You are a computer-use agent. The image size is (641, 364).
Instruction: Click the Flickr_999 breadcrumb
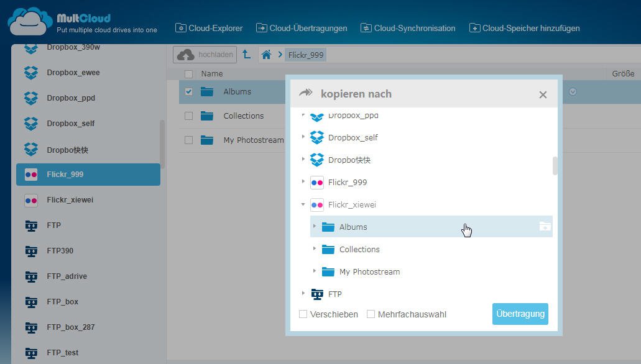tap(306, 55)
